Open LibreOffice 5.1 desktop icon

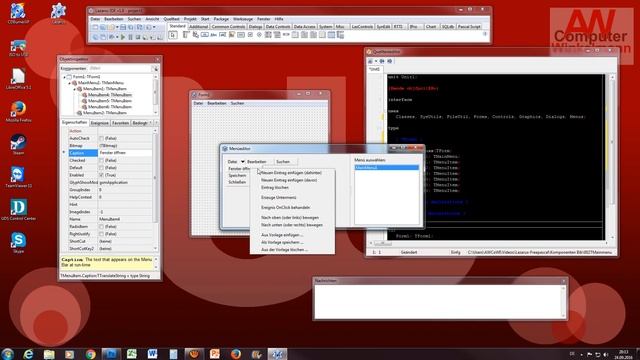[18, 79]
